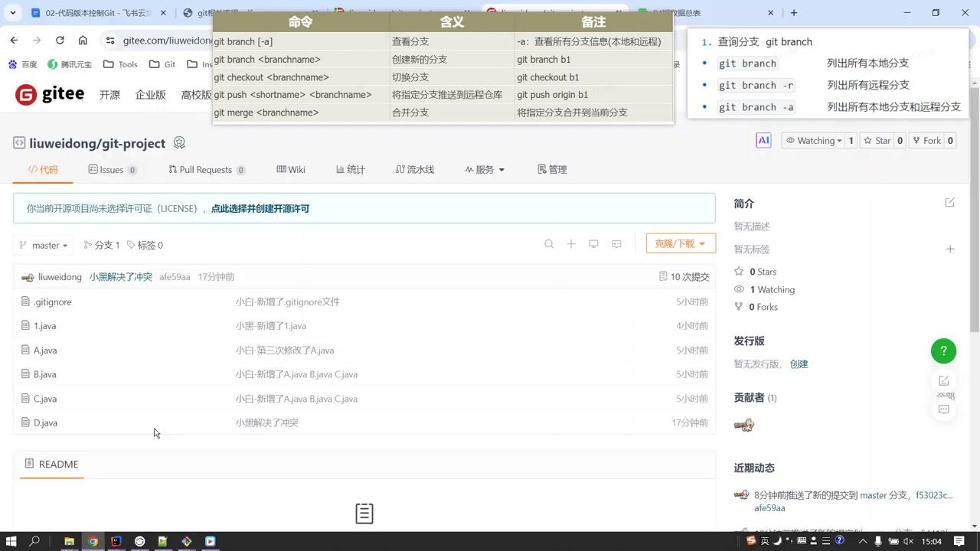The width and height of the screenshot is (980, 551).
Task: View the 标签 0 tags link
Action: point(145,245)
